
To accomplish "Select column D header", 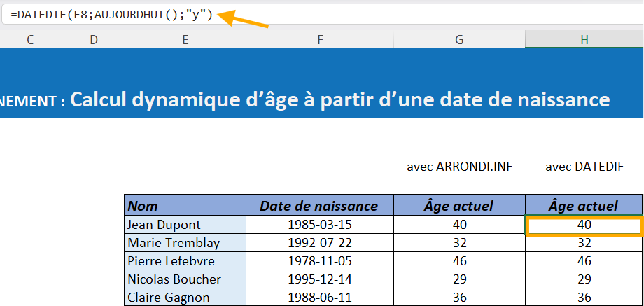I will (x=94, y=40).
